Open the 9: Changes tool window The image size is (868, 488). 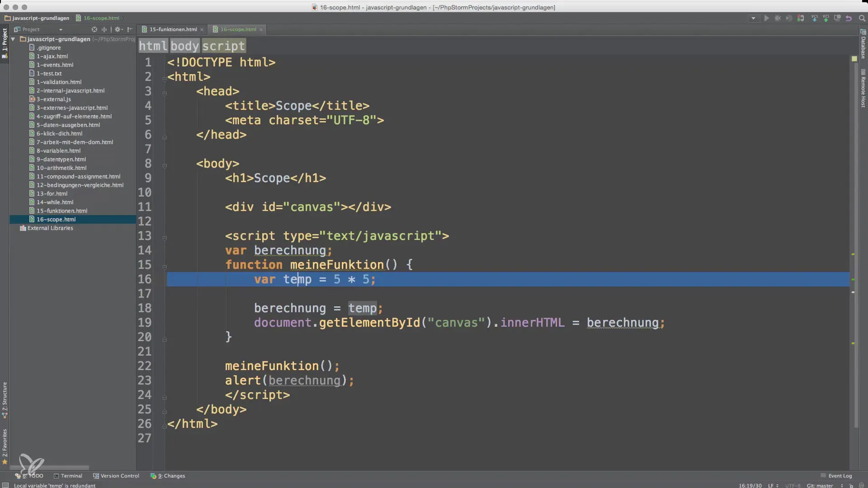point(168,476)
